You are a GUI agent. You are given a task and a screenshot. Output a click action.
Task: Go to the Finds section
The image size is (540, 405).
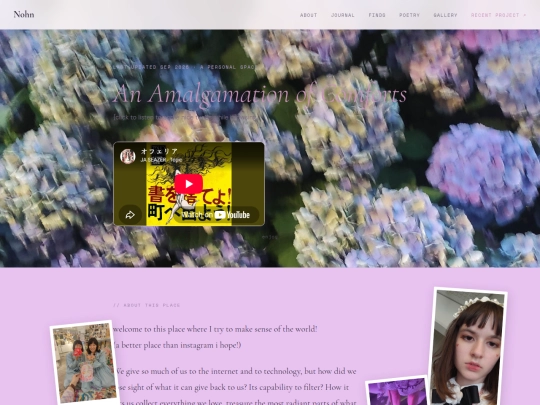377,15
